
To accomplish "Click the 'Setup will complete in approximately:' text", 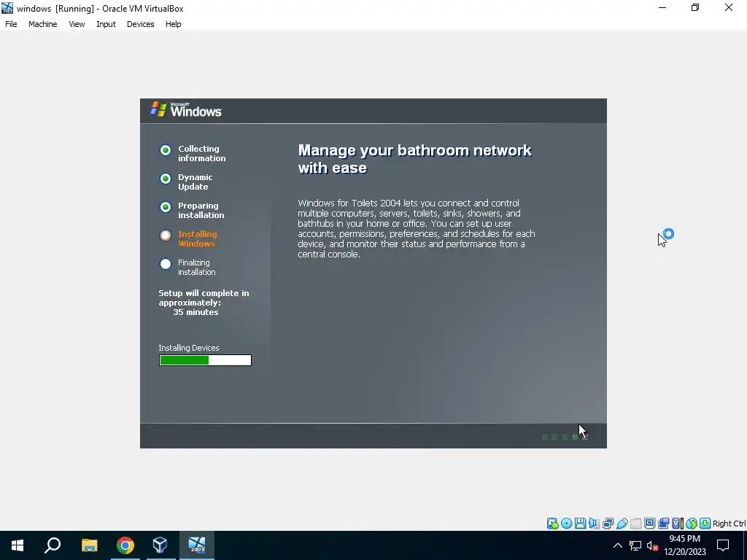I will click(x=204, y=297).
